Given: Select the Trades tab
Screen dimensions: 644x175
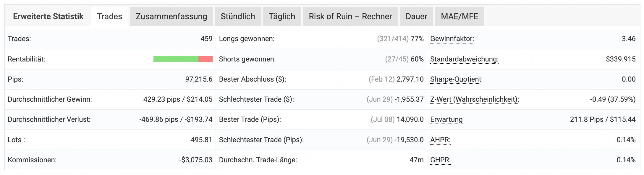Looking at the screenshot, I should (x=110, y=17).
